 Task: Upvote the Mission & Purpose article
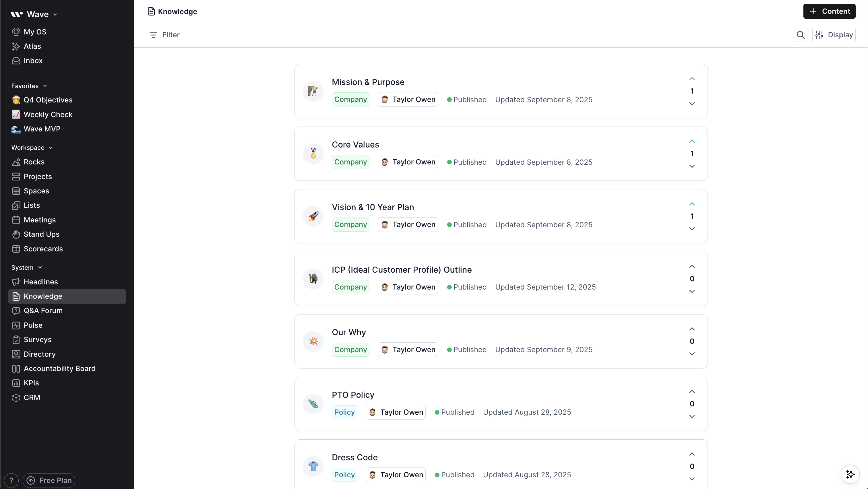tap(692, 78)
